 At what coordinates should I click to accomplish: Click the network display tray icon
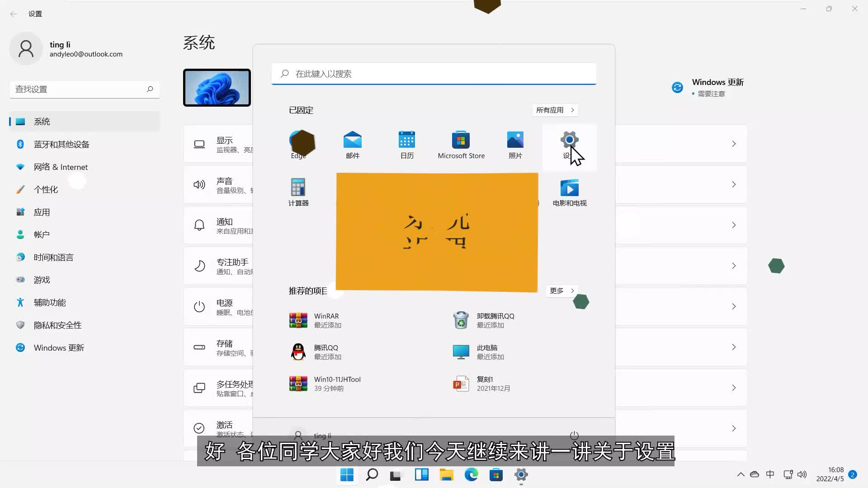(788, 474)
